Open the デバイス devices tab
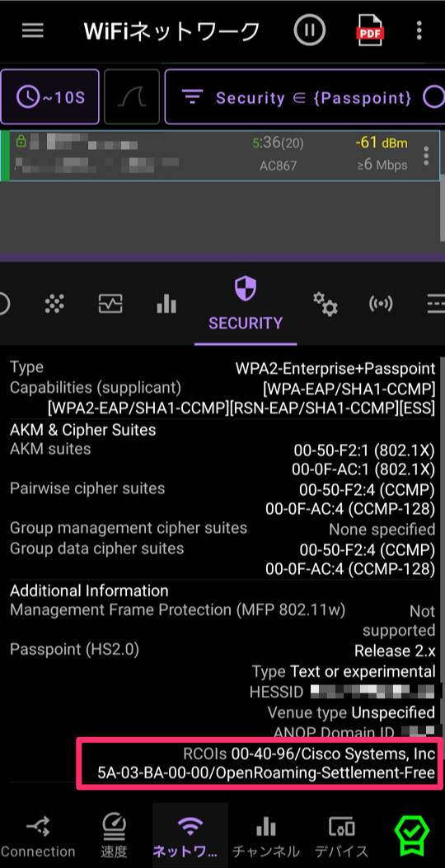Image resolution: width=445 pixels, height=868 pixels. click(x=342, y=835)
